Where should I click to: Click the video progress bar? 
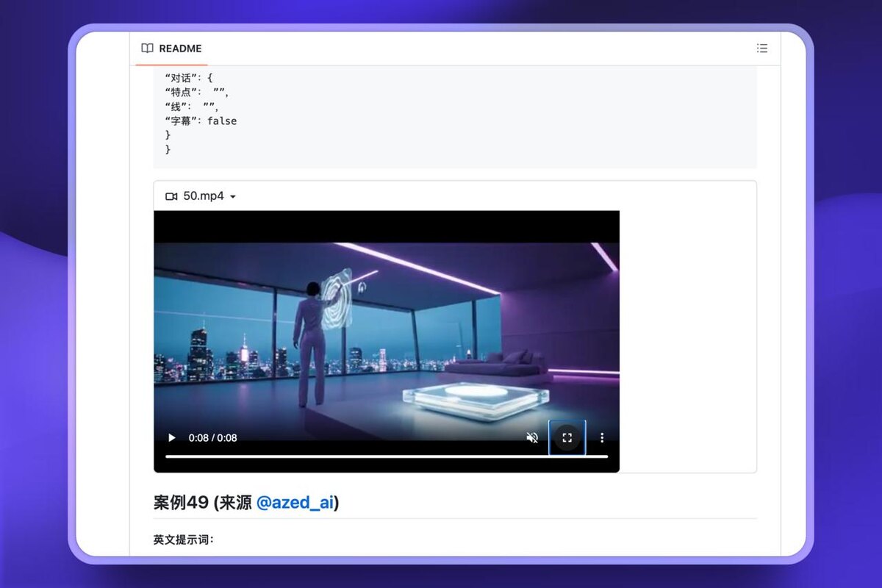[x=387, y=456]
